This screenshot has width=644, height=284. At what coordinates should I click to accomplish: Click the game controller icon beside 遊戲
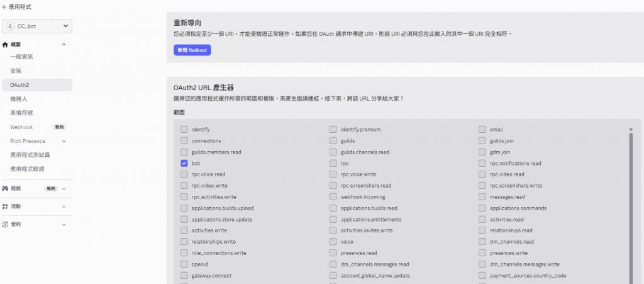coord(5,189)
